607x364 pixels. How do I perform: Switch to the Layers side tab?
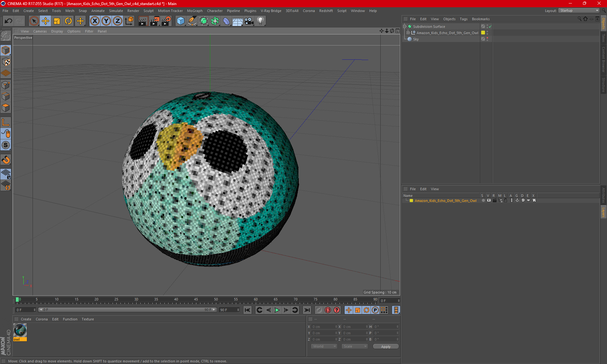[604, 212]
